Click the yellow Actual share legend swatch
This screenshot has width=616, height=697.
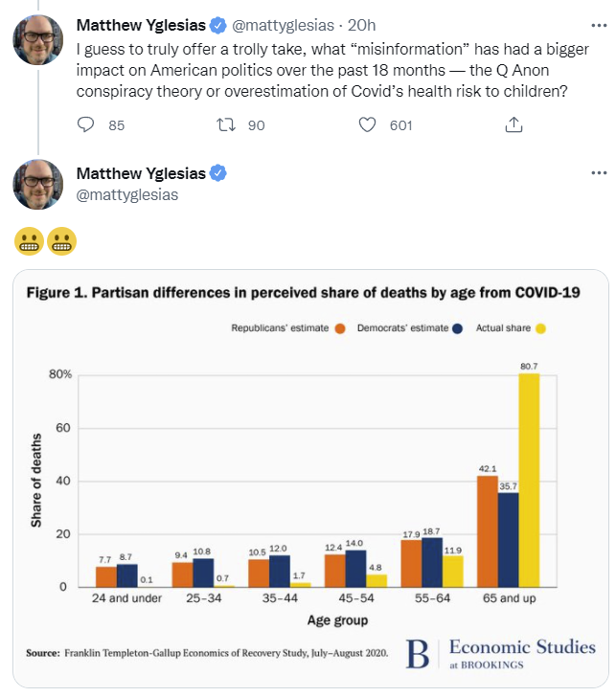[x=540, y=328]
